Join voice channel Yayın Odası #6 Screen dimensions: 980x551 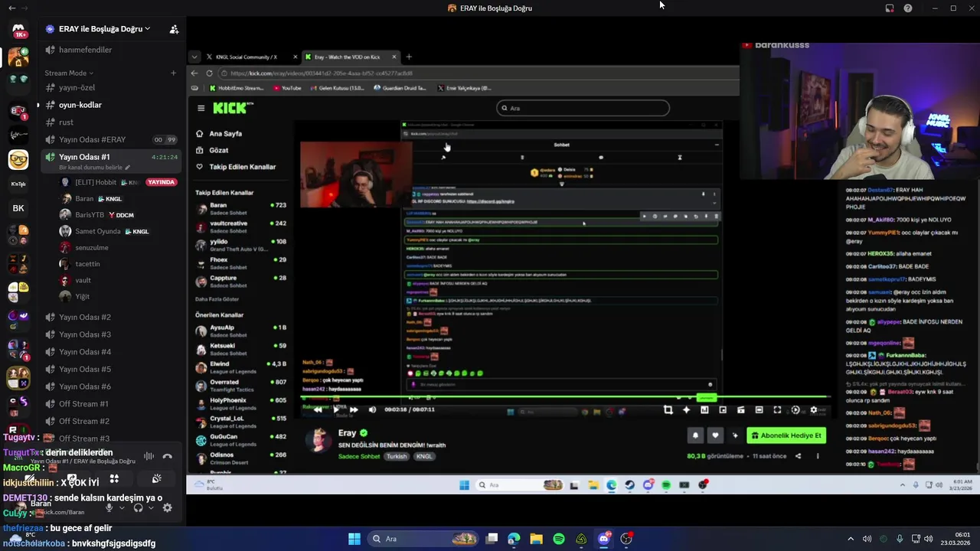pyautogui.click(x=111, y=386)
